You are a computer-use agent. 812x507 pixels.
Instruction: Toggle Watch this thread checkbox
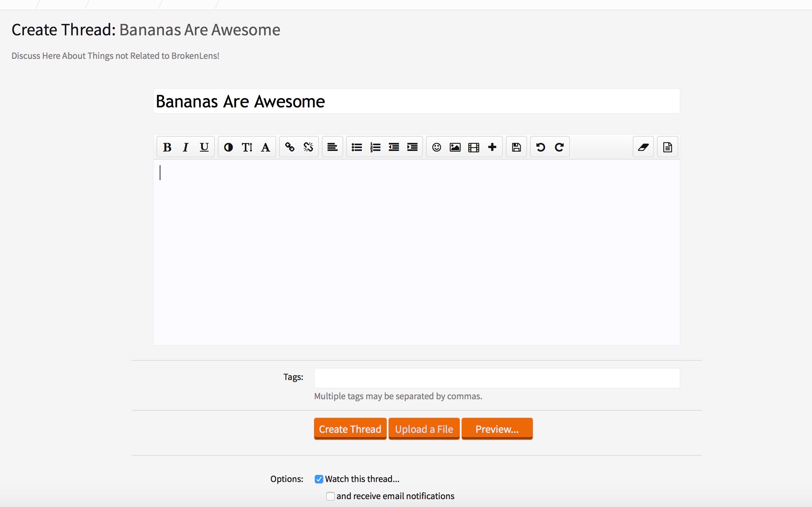[x=319, y=479]
